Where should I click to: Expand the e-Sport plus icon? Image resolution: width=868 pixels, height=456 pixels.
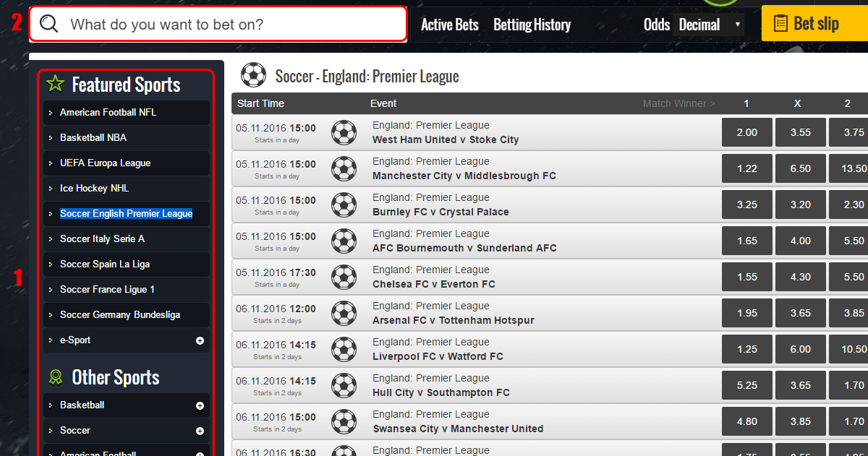pyautogui.click(x=200, y=340)
